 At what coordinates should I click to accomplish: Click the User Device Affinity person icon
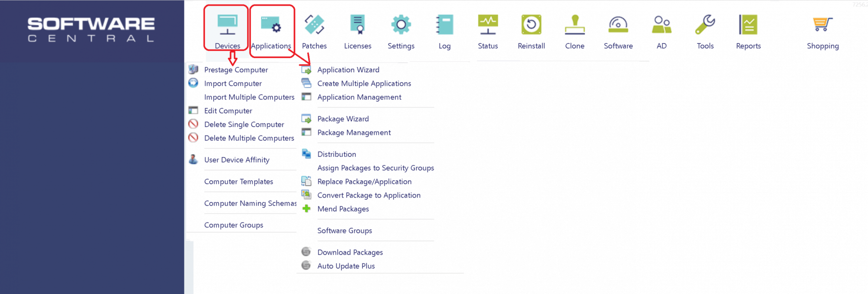point(194,159)
